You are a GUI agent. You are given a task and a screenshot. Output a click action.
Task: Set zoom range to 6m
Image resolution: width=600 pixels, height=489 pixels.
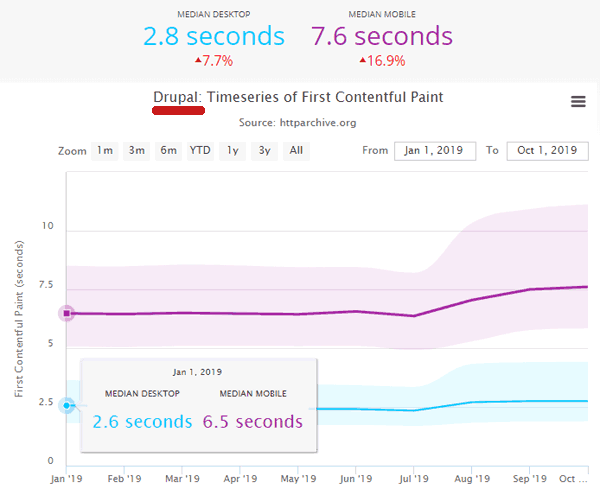click(x=168, y=151)
